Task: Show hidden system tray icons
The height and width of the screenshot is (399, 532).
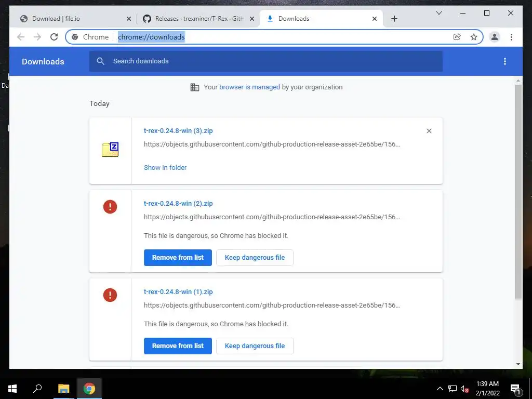Action: 440,389
